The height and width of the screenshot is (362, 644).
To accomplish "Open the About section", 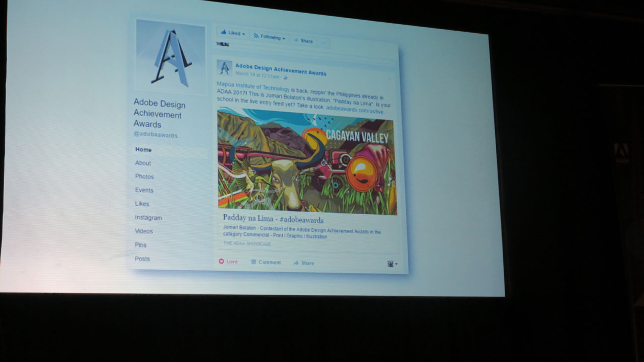I will [143, 163].
